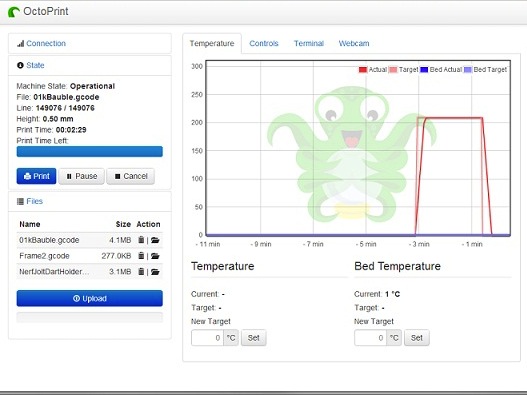Click the State info icon
Image resolution: width=527 pixels, height=395 pixels.
tap(20, 65)
